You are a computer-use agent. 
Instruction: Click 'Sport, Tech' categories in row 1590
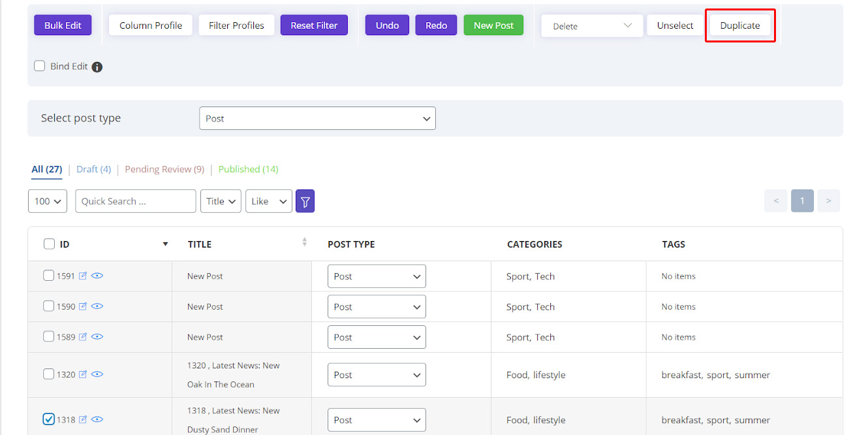coord(531,307)
